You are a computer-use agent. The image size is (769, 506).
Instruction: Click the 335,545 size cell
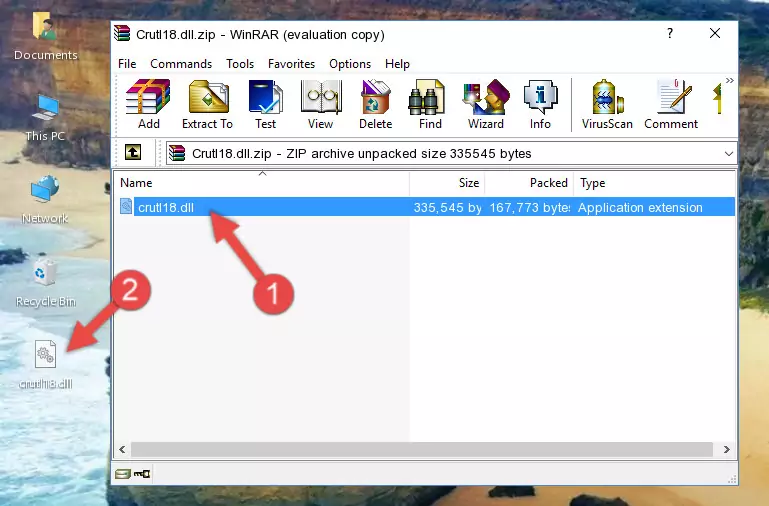(447, 207)
